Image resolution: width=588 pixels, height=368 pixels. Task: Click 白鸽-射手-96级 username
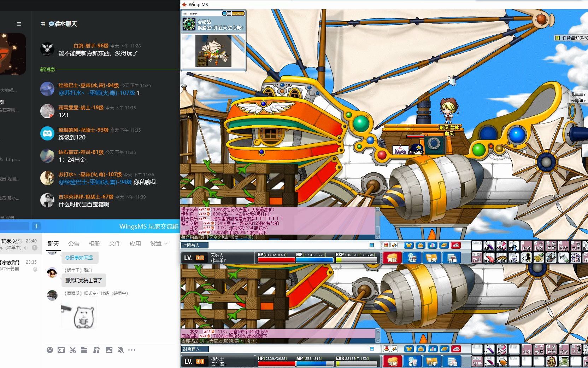coord(91,46)
